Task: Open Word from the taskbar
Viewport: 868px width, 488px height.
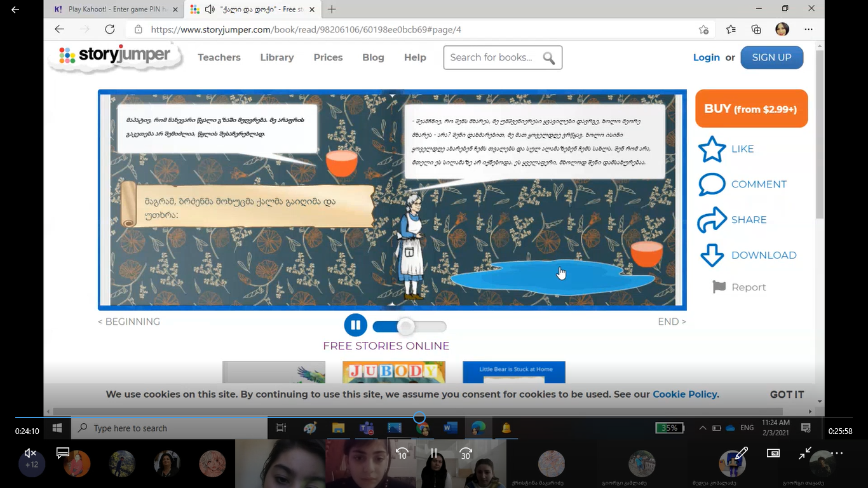Action: 451,428
